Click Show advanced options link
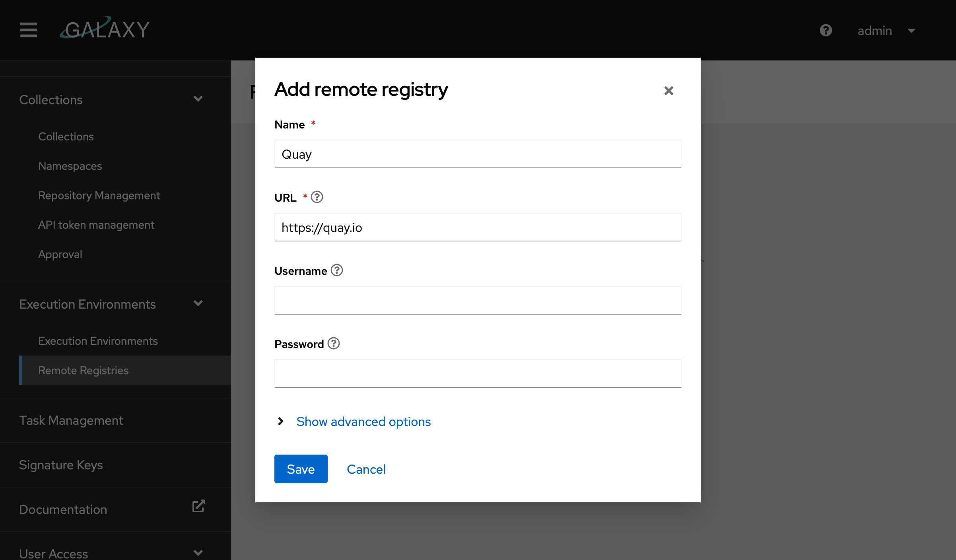The width and height of the screenshot is (956, 560). click(x=363, y=422)
